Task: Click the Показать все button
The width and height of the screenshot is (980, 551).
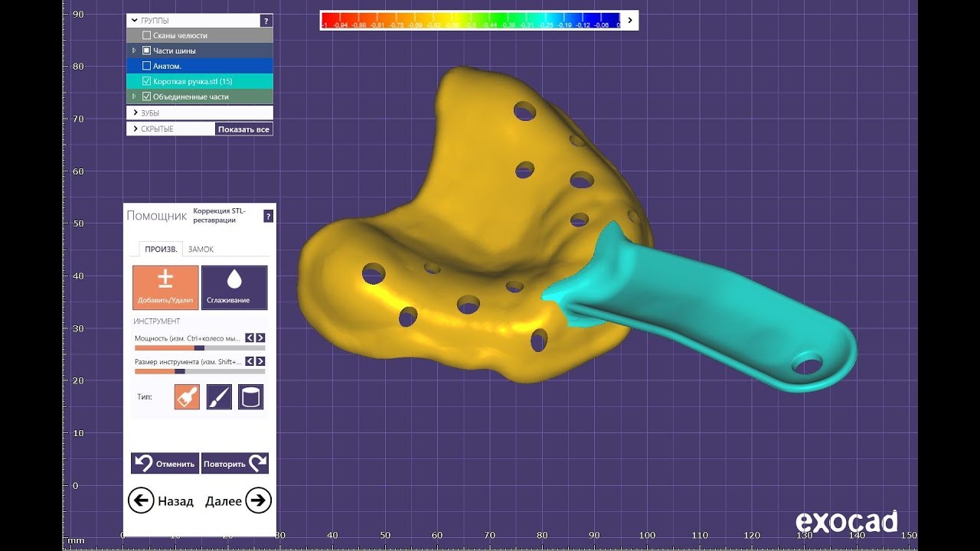Action: click(243, 129)
